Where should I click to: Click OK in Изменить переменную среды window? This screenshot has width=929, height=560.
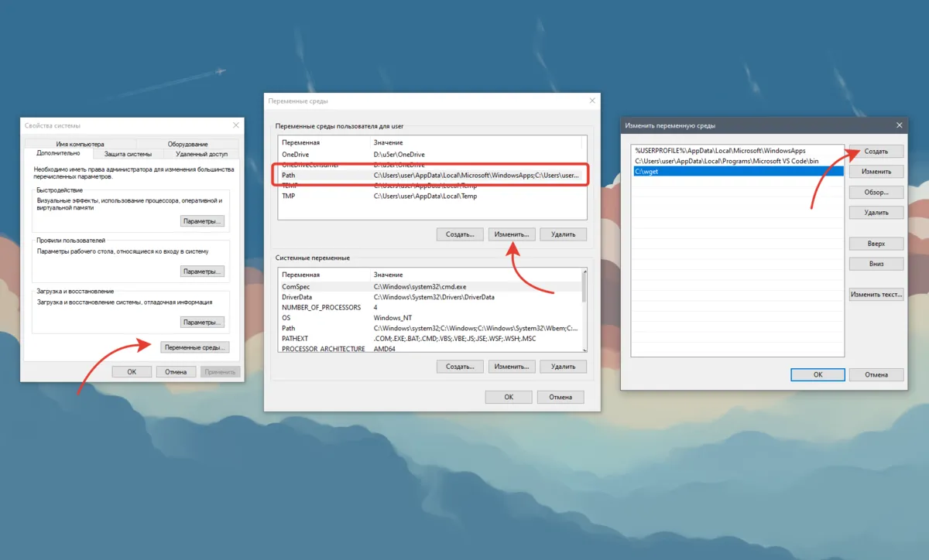(818, 374)
